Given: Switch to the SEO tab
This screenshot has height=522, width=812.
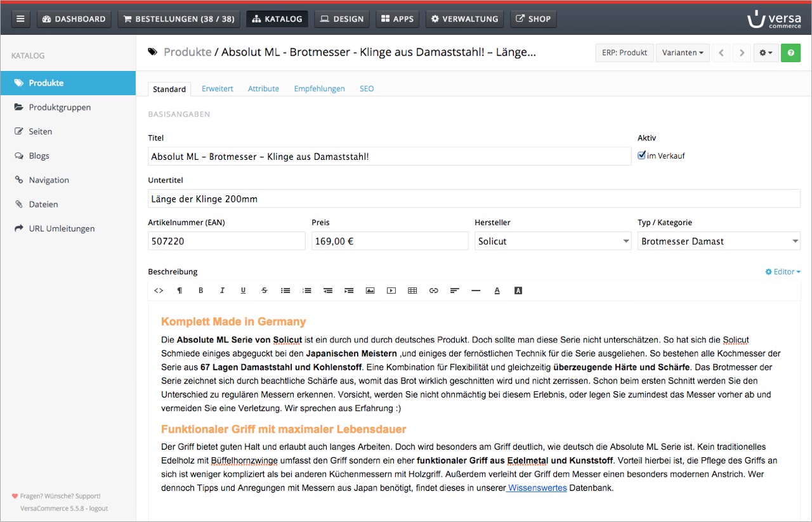Looking at the screenshot, I should 367,89.
